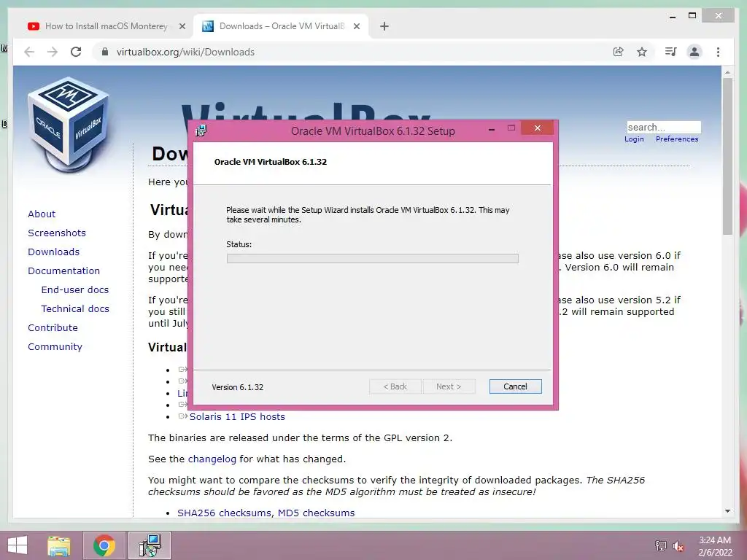Minimize the Chrome window
747x560 pixels.
click(673, 17)
